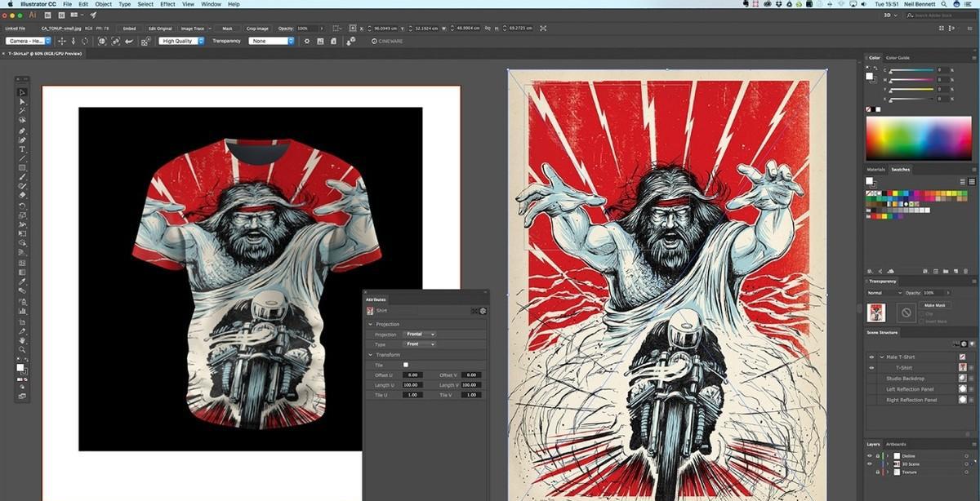
Task: Select the Left Reflection Panel row
Action: click(921, 389)
